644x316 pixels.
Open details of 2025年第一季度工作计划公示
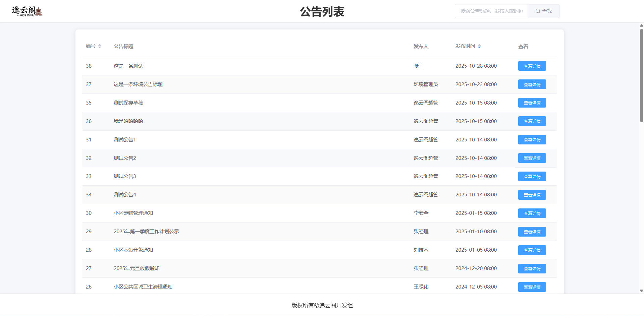[x=532, y=232]
